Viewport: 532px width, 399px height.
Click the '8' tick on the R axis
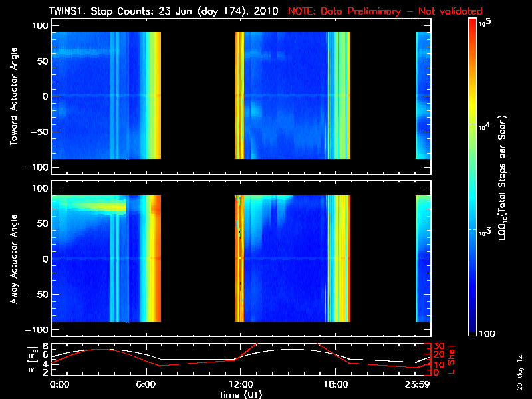click(44, 346)
